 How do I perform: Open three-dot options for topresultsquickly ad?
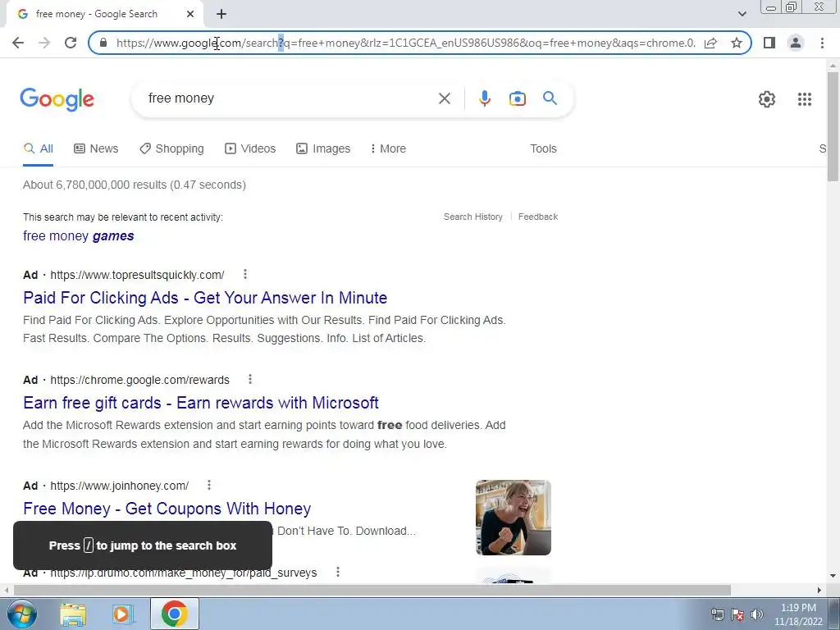pos(244,274)
